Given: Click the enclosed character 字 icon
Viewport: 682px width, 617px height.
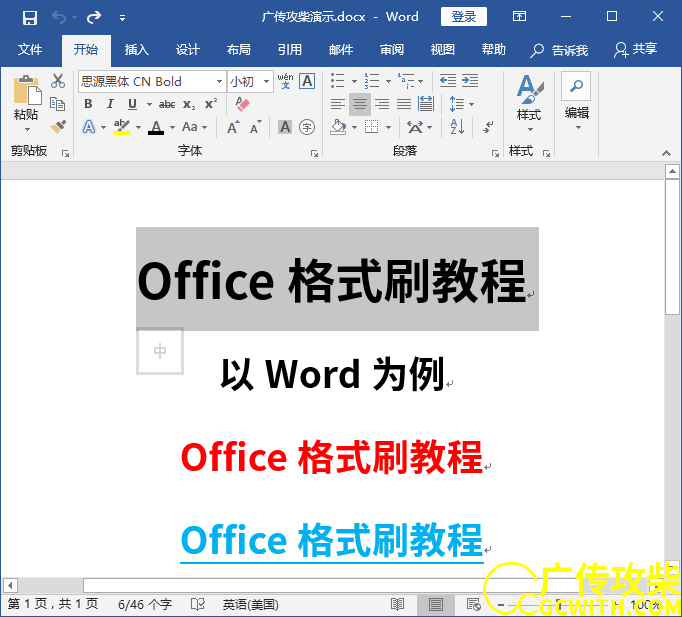Looking at the screenshot, I should pos(307,127).
